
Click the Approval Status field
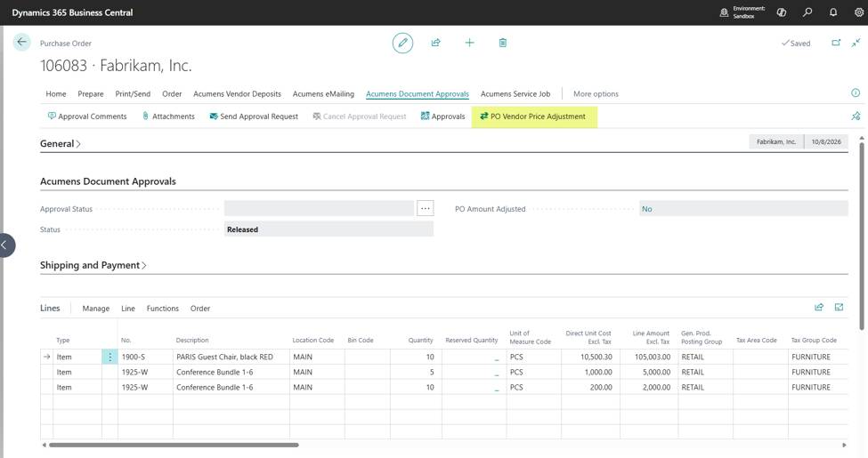[319, 208]
